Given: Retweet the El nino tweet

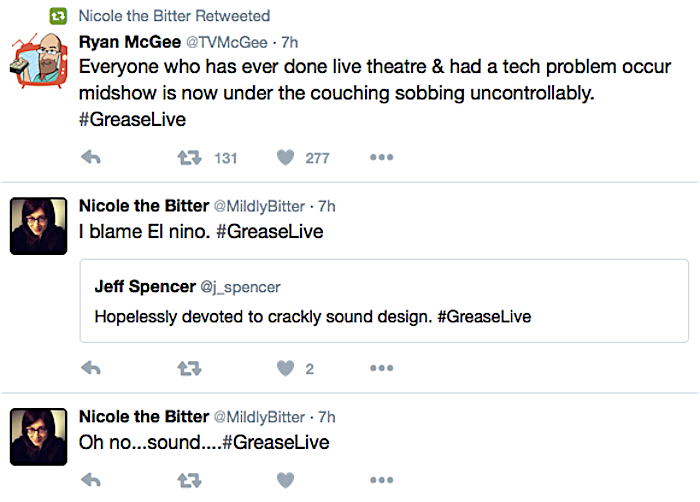Looking at the screenshot, I should (x=189, y=368).
